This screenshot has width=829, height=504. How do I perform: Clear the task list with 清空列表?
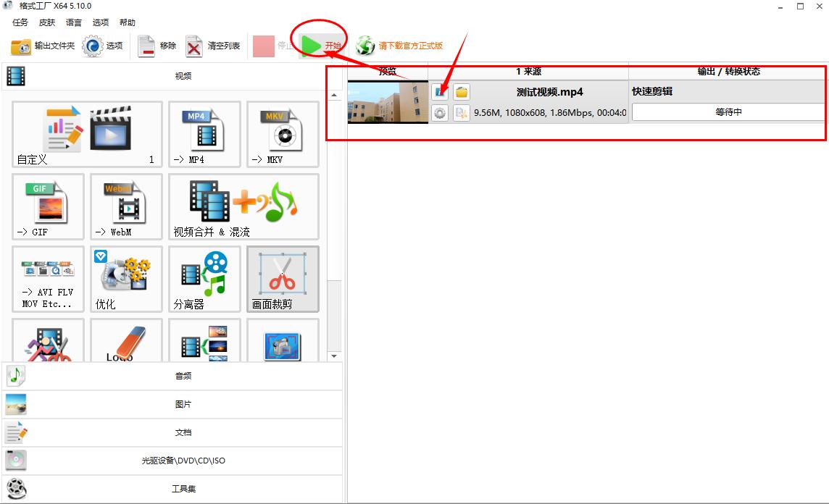(x=212, y=46)
